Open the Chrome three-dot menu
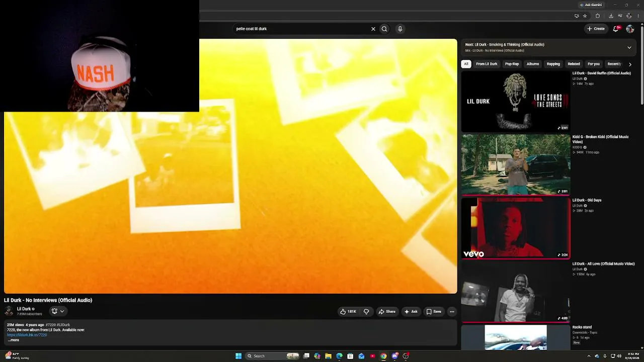The height and width of the screenshot is (362, 644). point(638,16)
